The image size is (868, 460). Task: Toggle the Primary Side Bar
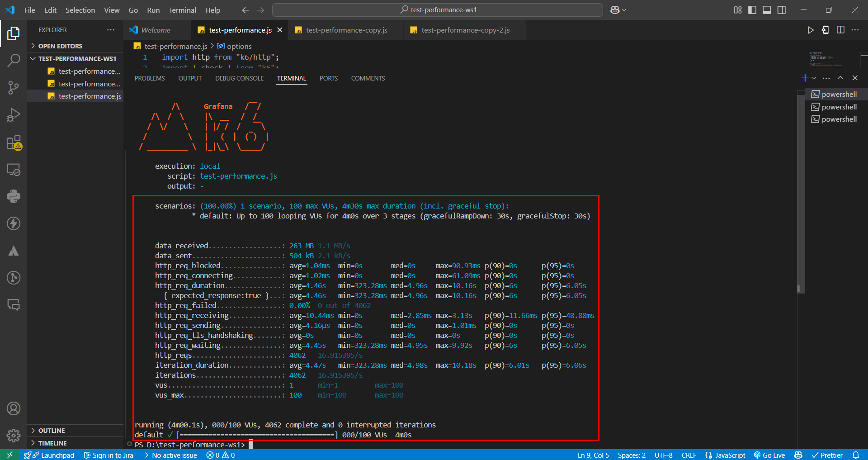752,10
